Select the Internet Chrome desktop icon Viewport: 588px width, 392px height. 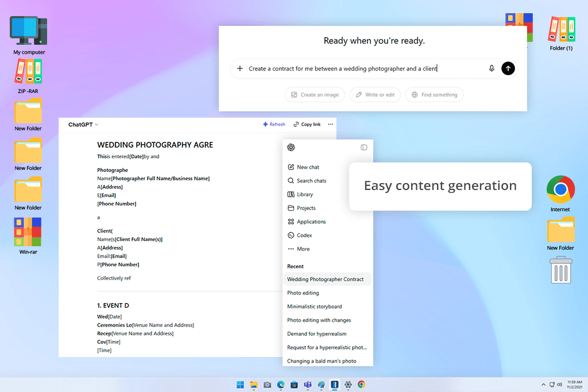[x=560, y=193]
